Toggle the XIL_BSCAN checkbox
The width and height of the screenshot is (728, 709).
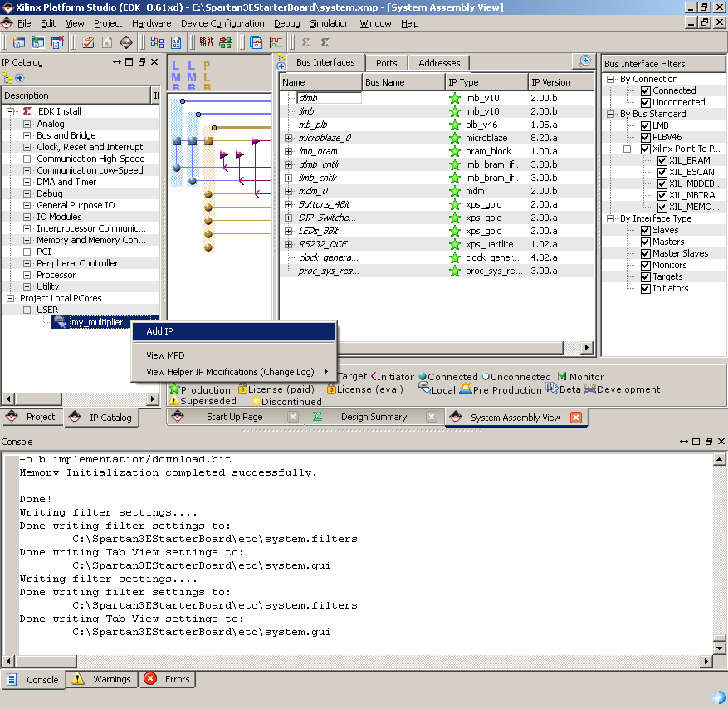tap(662, 172)
